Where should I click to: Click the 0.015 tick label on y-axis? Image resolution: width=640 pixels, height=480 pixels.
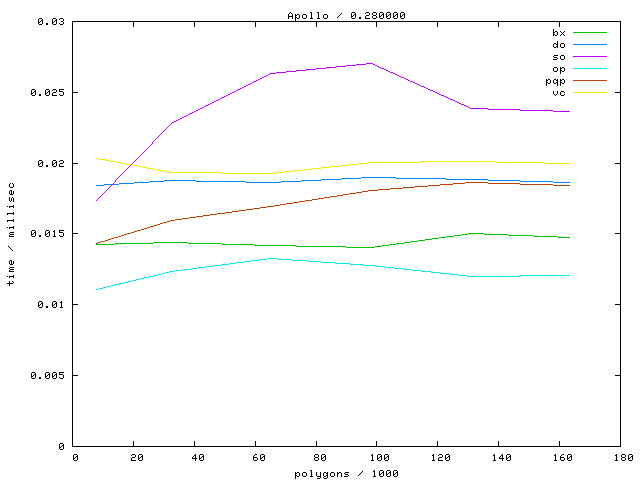48,233
